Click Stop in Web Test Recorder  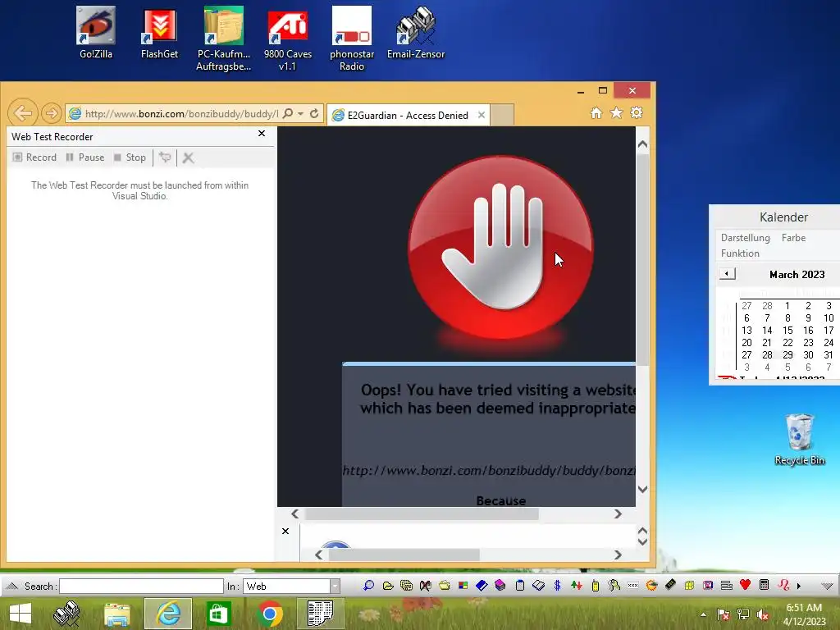coord(130,157)
